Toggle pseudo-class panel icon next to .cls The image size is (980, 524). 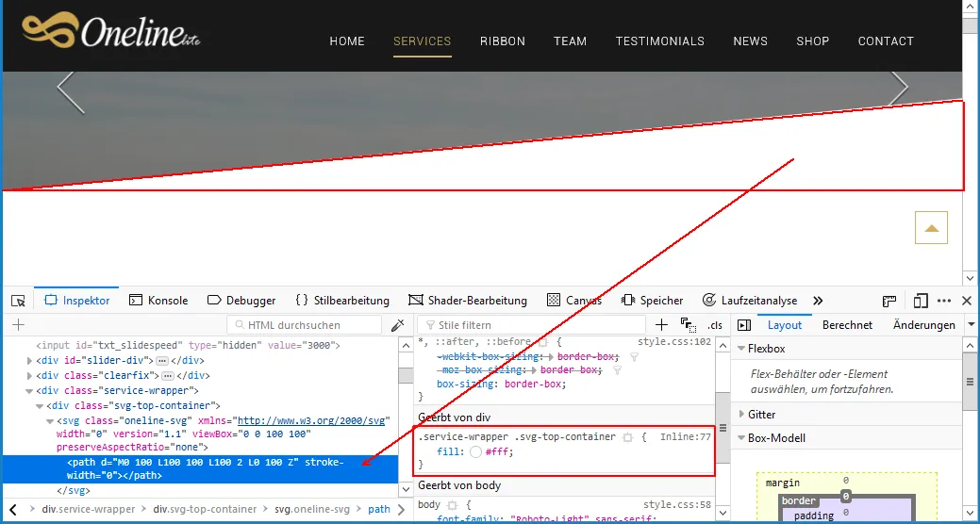pos(689,325)
